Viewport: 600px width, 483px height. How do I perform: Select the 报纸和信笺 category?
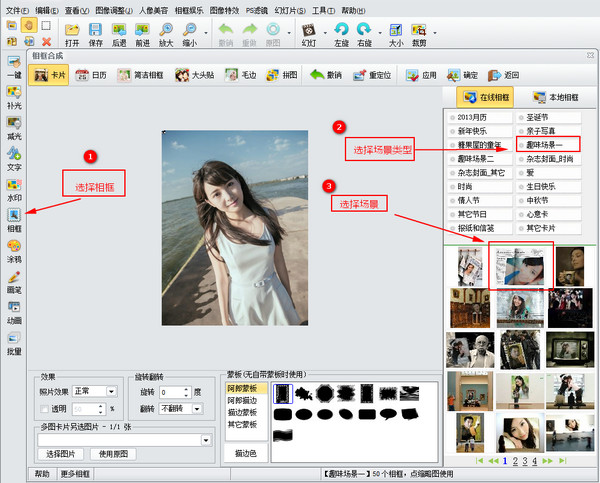(480, 228)
